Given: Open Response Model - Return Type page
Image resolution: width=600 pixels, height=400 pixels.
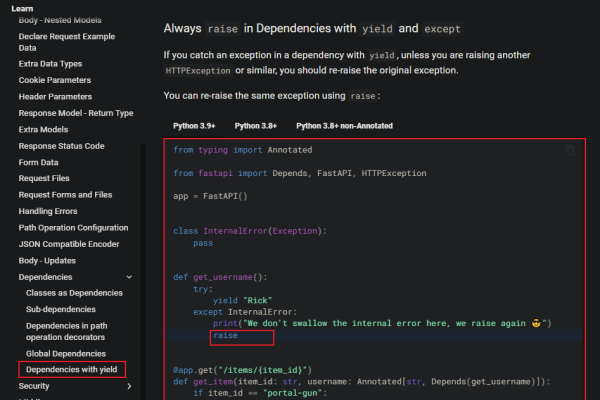Looking at the screenshot, I should coord(75,113).
